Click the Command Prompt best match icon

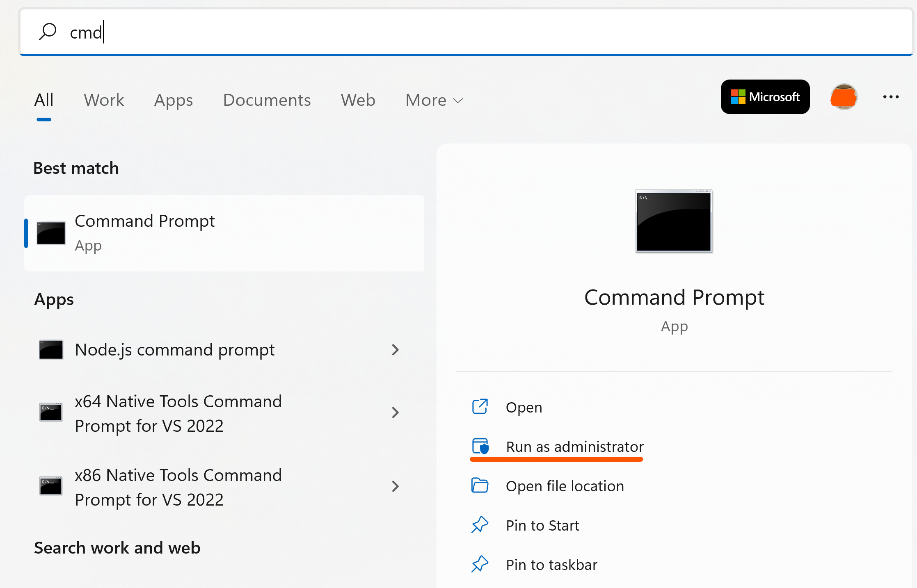(51, 233)
